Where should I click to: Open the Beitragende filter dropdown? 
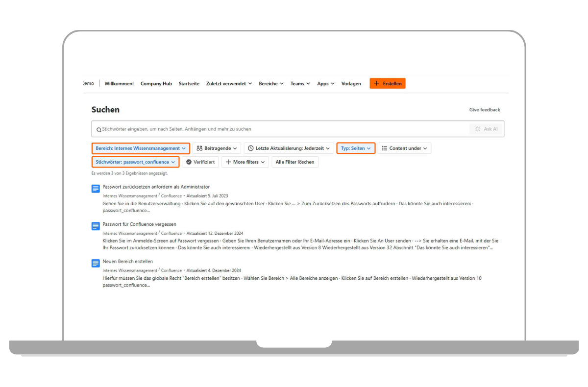217,148
